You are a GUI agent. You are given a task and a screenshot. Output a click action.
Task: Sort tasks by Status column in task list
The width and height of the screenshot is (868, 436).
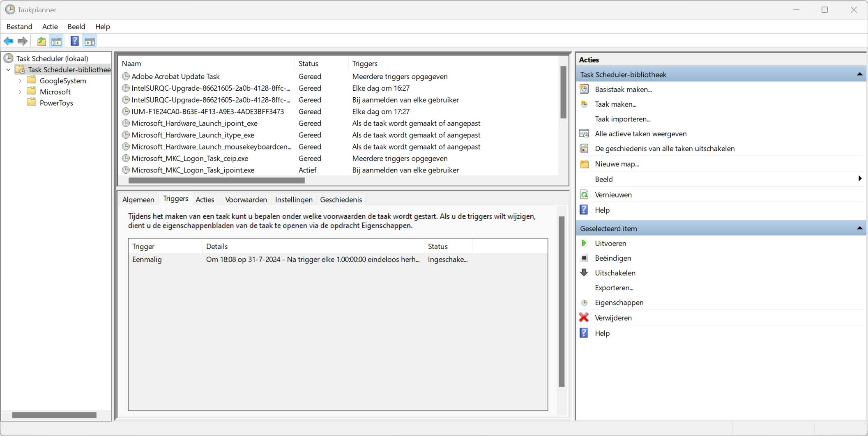tap(322, 63)
